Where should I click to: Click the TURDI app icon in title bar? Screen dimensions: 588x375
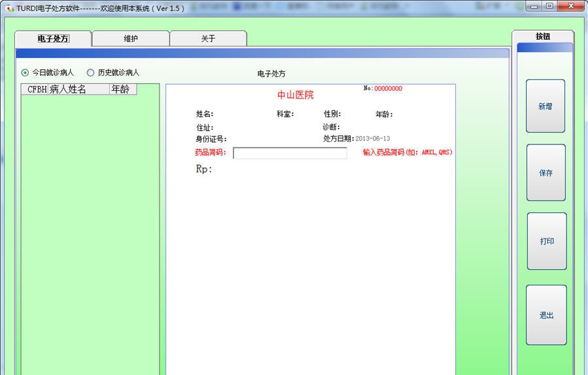pos(10,8)
